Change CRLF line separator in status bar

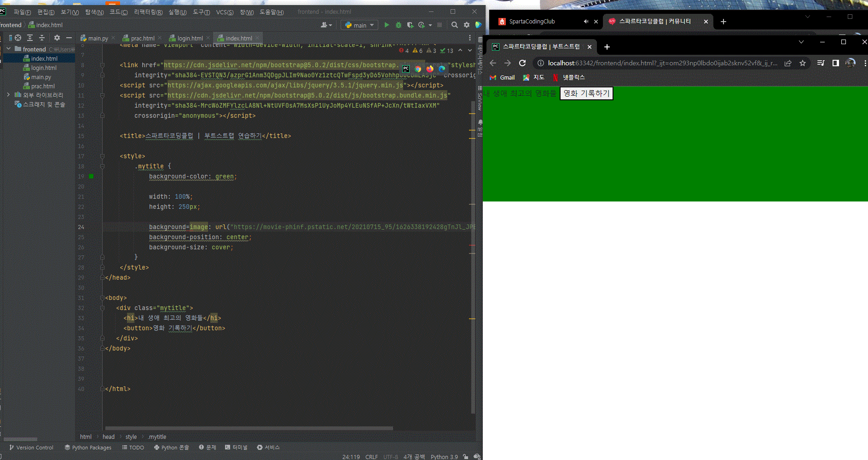371,457
